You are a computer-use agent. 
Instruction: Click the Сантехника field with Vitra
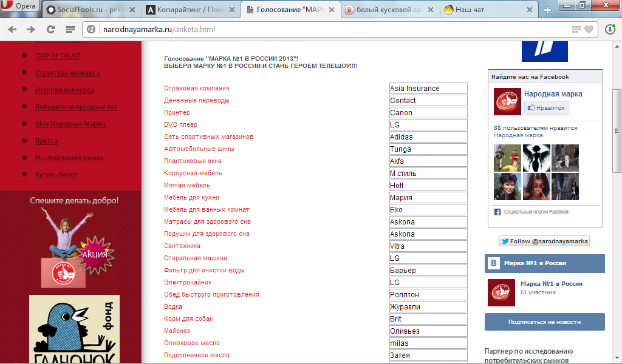[x=428, y=246]
